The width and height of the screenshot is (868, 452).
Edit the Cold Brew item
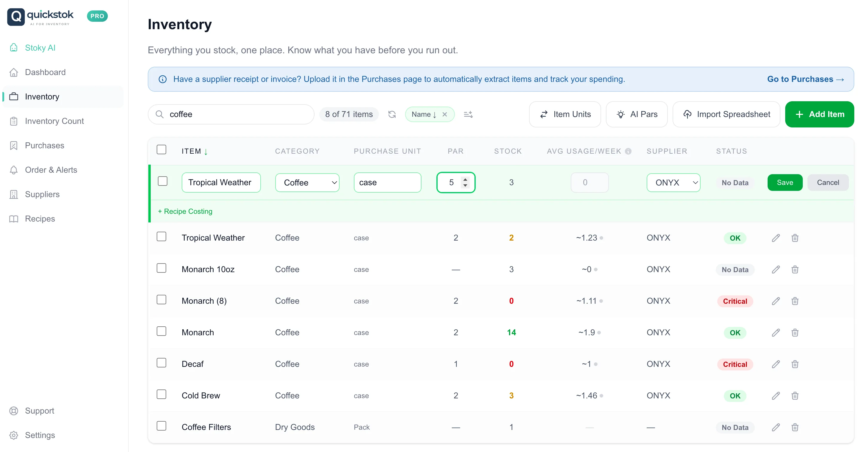pyautogui.click(x=776, y=395)
